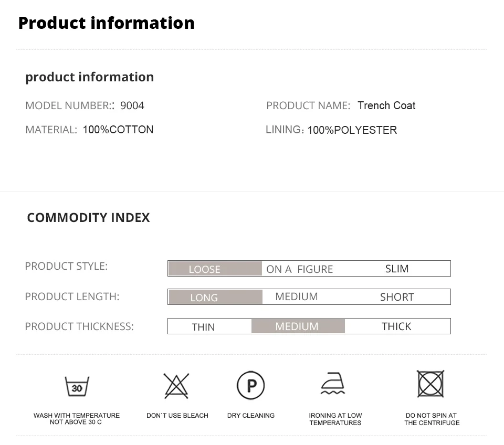Click the dry cleaning P icon
The width and height of the screenshot is (504, 445).
[251, 386]
